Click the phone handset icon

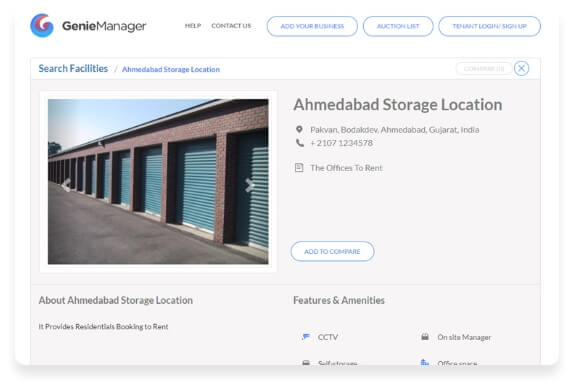pyautogui.click(x=299, y=143)
